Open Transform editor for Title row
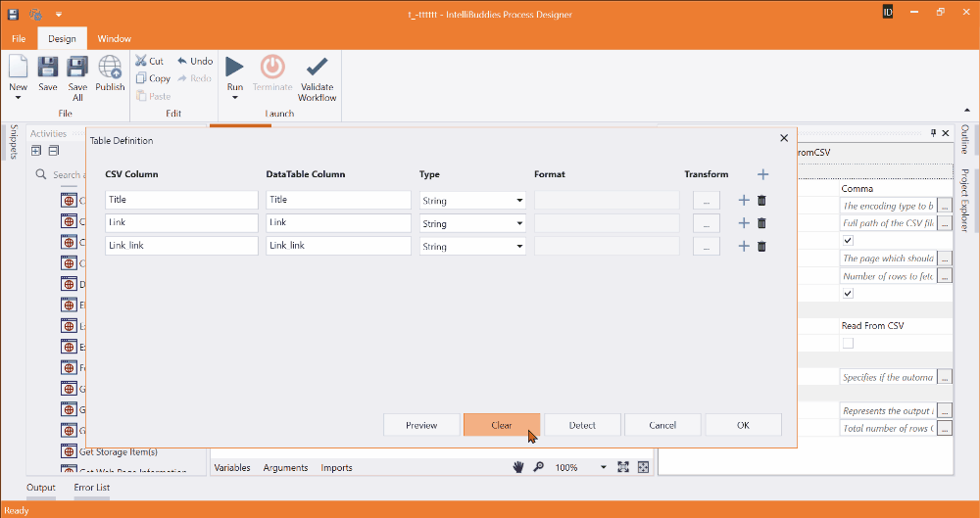Image resolution: width=980 pixels, height=518 pixels. [x=707, y=201]
